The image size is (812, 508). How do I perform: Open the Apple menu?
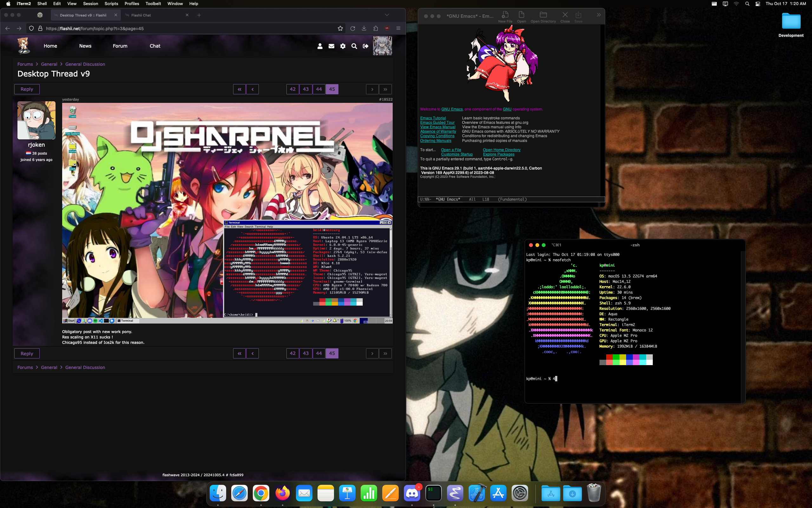coord(8,4)
